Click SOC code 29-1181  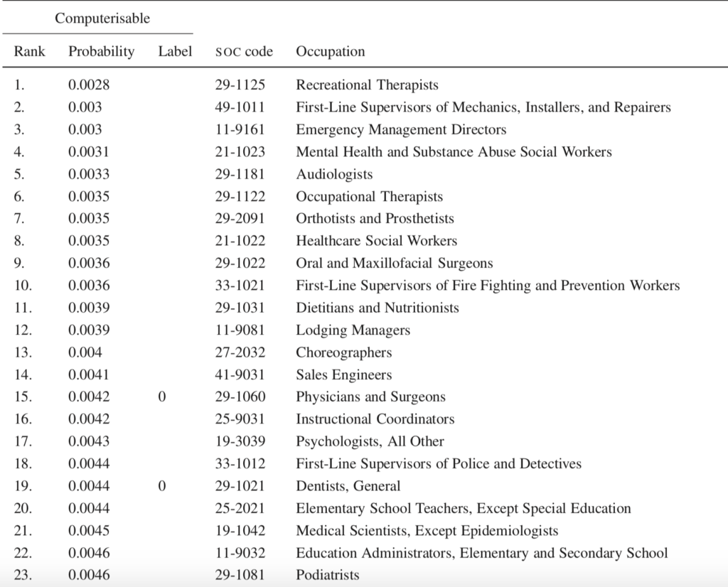click(x=240, y=174)
